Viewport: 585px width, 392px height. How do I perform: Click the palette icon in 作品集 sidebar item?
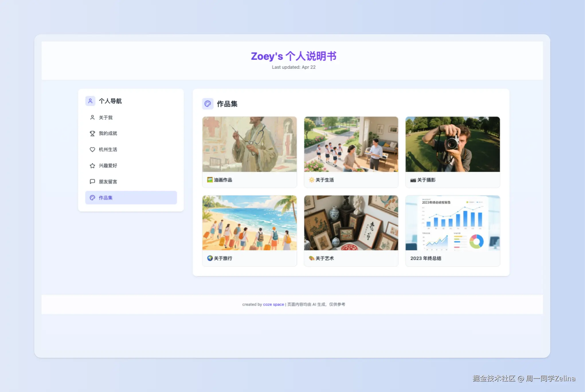92,198
